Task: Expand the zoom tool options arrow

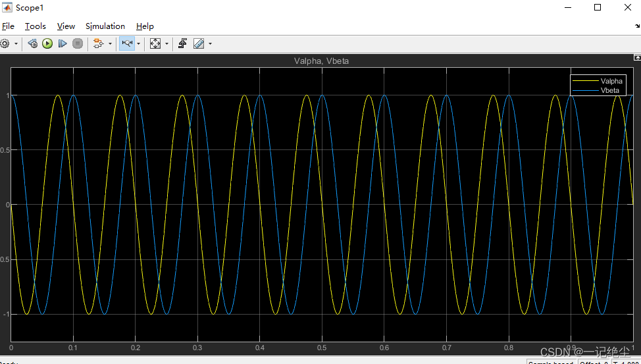Action: coord(139,43)
